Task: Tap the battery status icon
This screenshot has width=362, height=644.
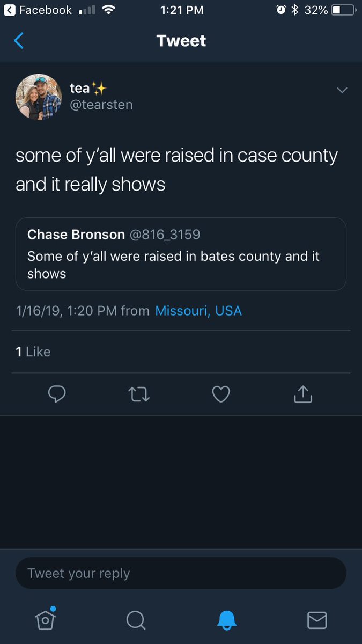Action: [343, 10]
